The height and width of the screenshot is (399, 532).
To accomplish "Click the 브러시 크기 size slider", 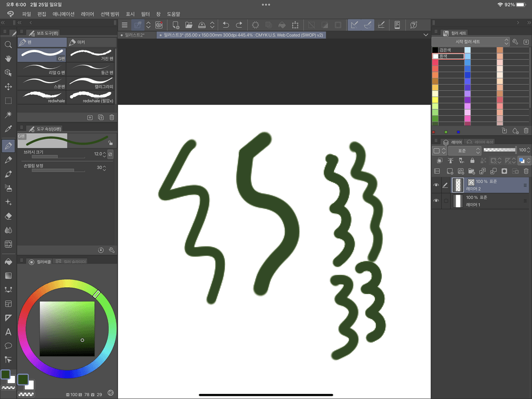I will 58,157.
